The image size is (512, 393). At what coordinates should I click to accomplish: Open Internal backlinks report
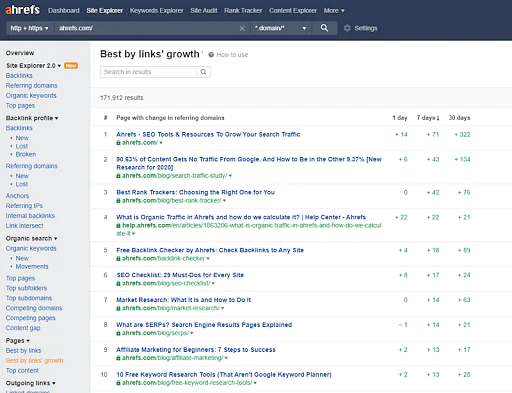click(x=30, y=216)
